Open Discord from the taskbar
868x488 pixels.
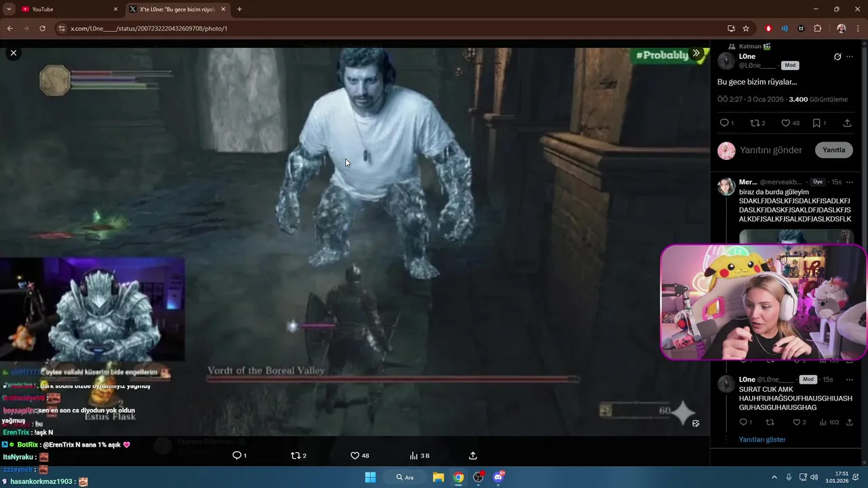(x=499, y=477)
